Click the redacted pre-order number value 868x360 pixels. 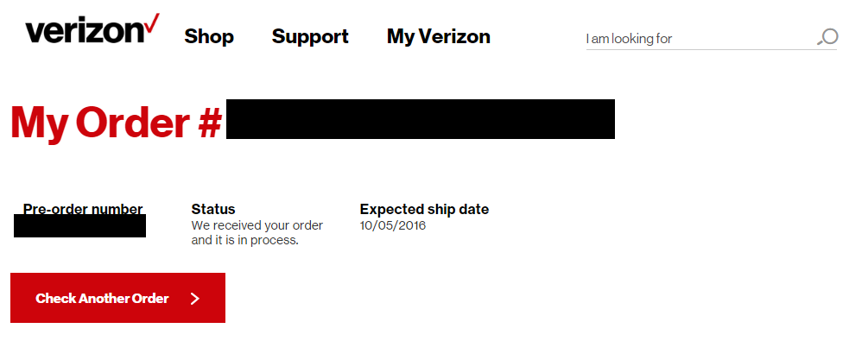tap(79, 225)
